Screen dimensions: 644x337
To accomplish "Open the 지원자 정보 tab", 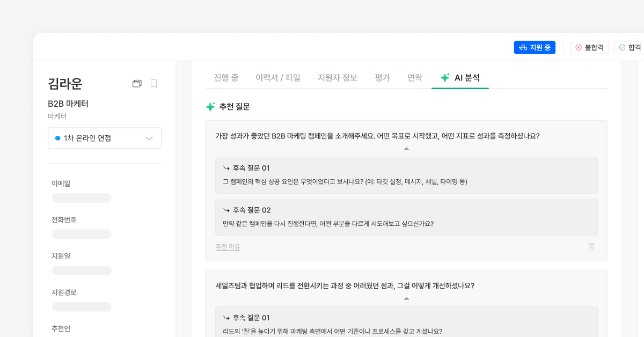I will 338,77.
